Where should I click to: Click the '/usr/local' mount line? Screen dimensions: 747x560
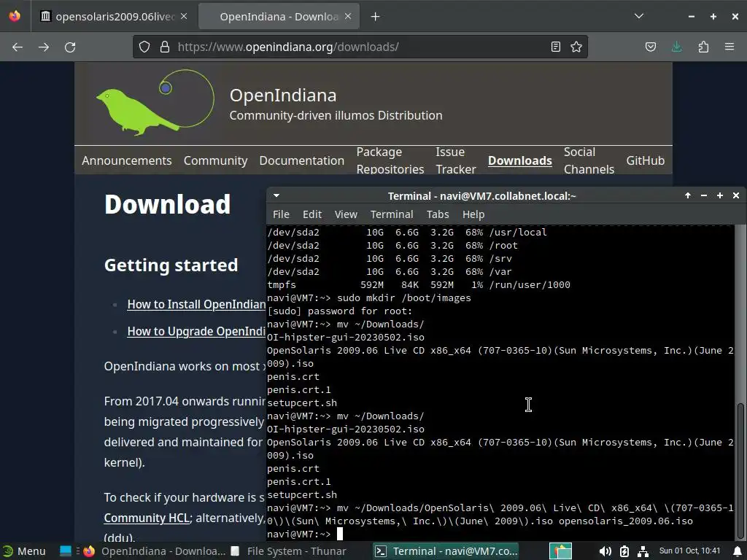[x=407, y=233]
